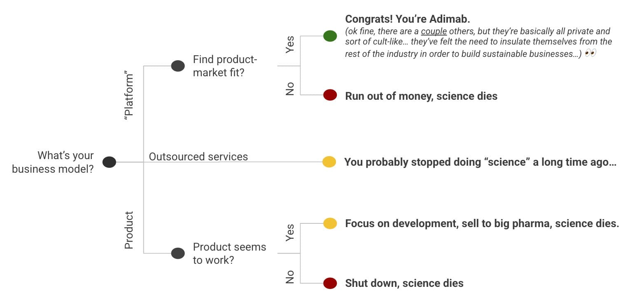Image resolution: width=644 pixels, height=305 pixels.
Task: Click the dark node before Product seems to work
Action: [178, 253]
